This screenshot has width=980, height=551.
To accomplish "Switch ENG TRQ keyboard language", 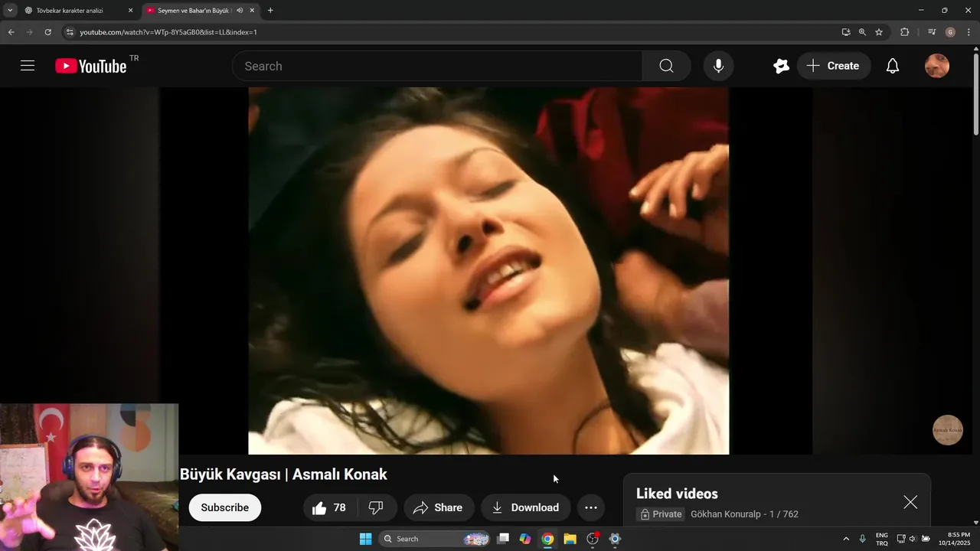I will tap(882, 539).
